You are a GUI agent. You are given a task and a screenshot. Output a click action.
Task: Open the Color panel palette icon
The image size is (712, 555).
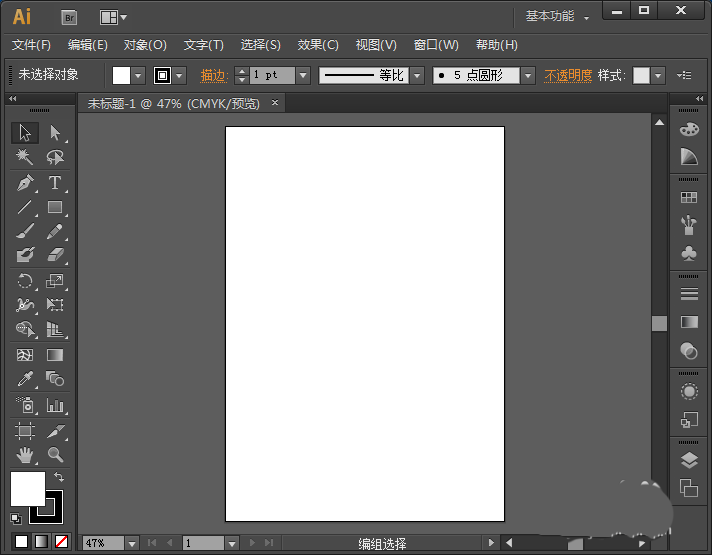(689, 129)
